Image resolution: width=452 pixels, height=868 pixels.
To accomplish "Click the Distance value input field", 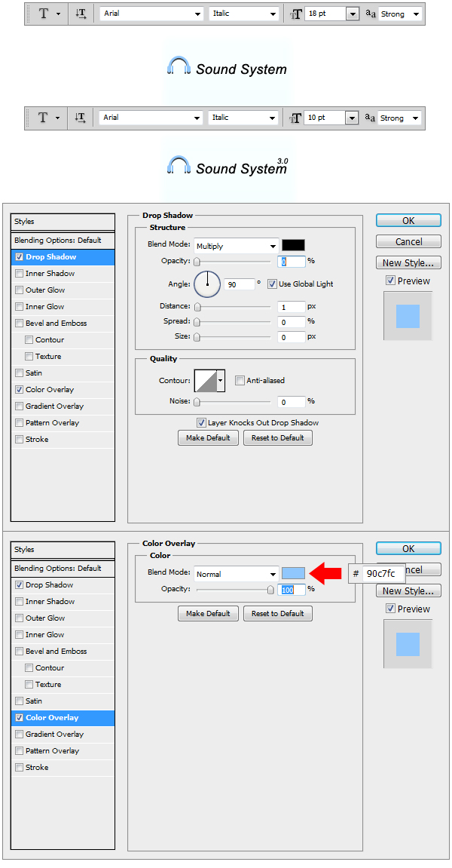I will (292, 307).
